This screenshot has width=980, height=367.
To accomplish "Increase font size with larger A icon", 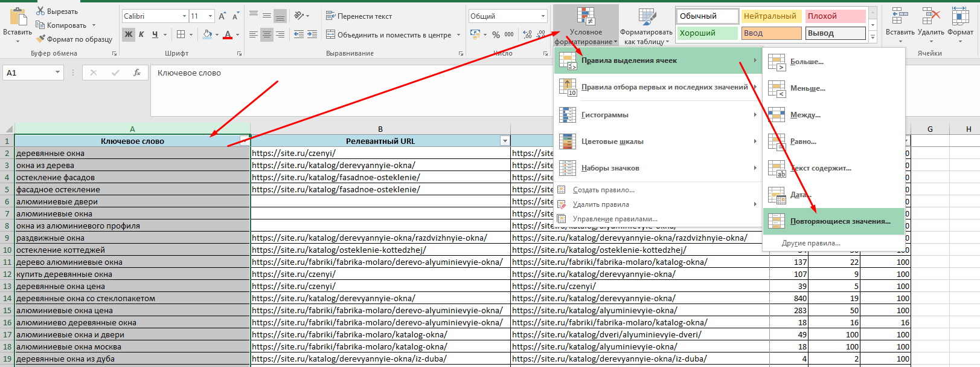I will point(222,16).
